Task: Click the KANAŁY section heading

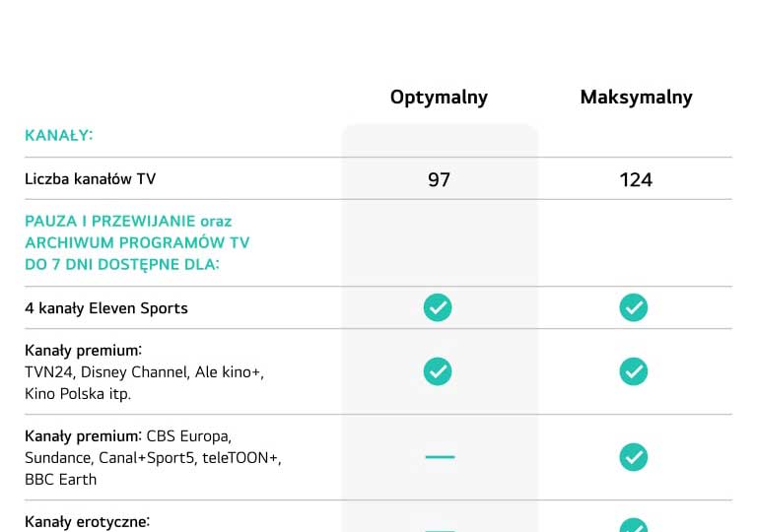Action: (x=58, y=135)
